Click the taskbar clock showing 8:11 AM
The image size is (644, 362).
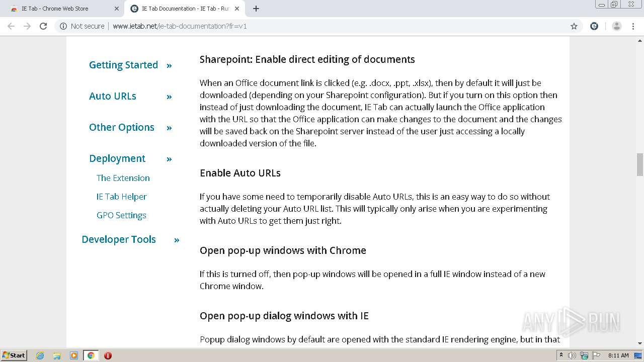(x=618, y=355)
